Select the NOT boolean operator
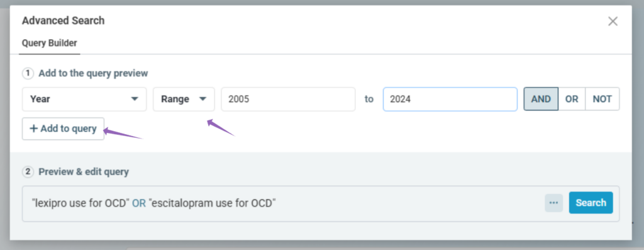644x250 pixels. coord(602,99)
